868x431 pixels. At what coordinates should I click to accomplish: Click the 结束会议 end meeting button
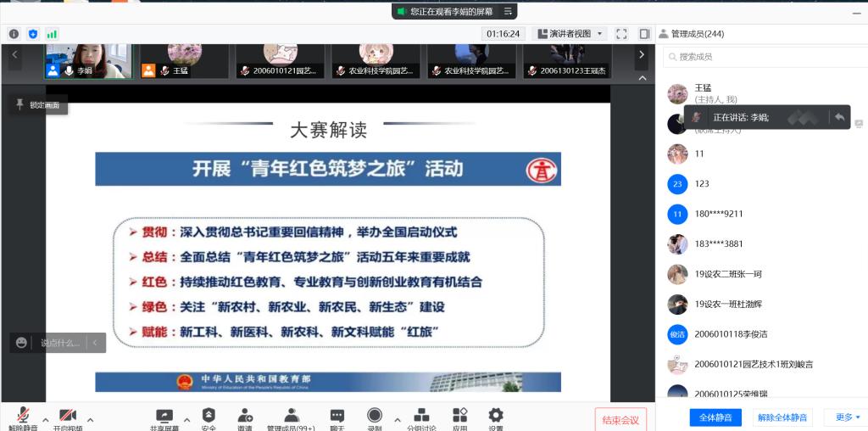click(x=620, y=420)
